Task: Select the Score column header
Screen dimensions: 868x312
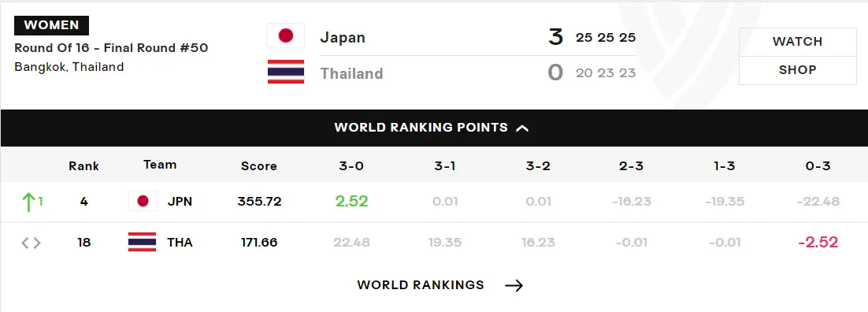Action: [258, 165]
